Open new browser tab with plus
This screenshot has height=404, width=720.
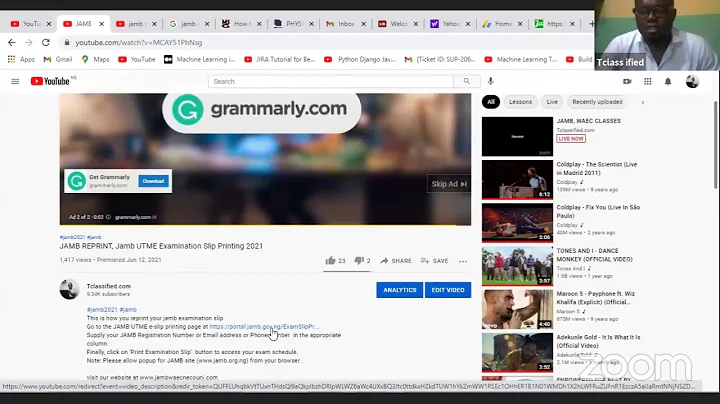coord(591,24)
